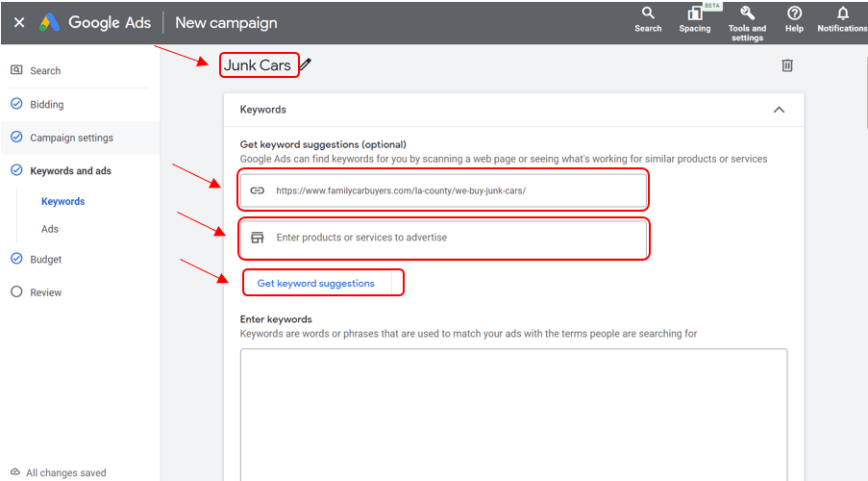This screenshot has width=868, height=481.
Task: Click the Search magnifier icon in top bar
Action: pos(648,13)
